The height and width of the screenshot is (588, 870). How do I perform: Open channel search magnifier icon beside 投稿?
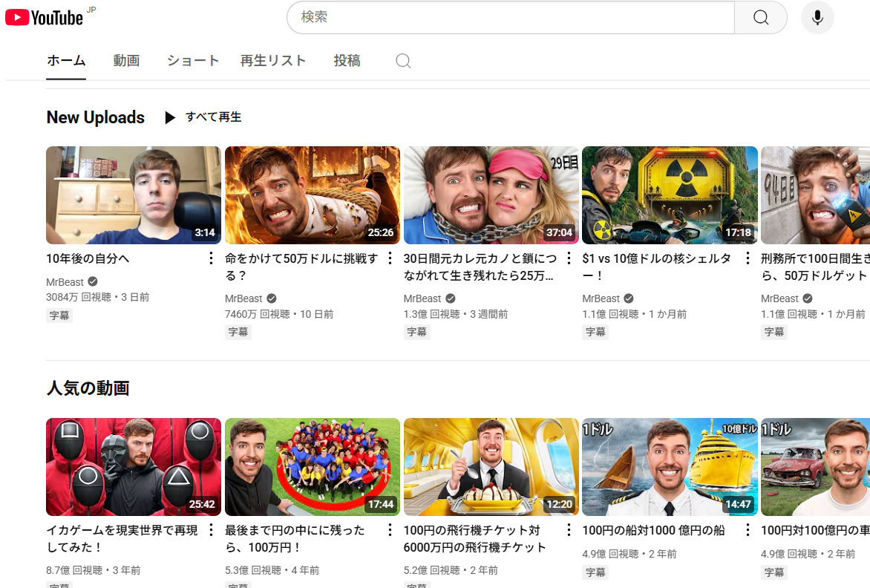[403, 61]
